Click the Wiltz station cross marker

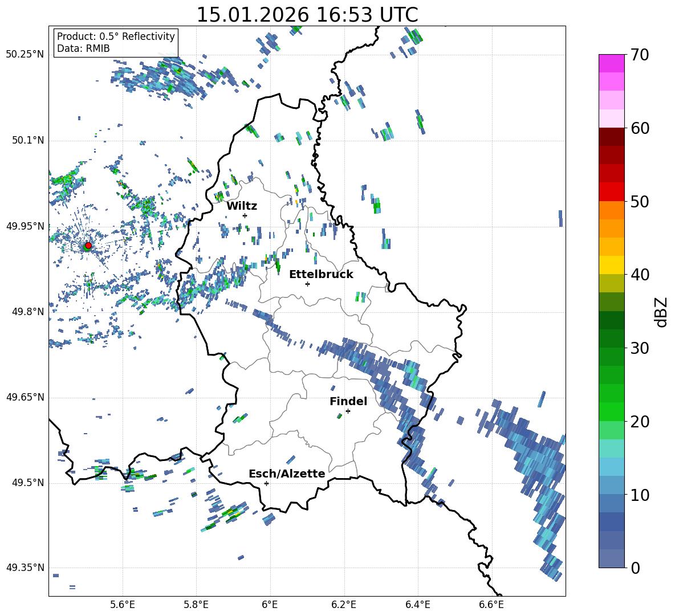(245, 215)
